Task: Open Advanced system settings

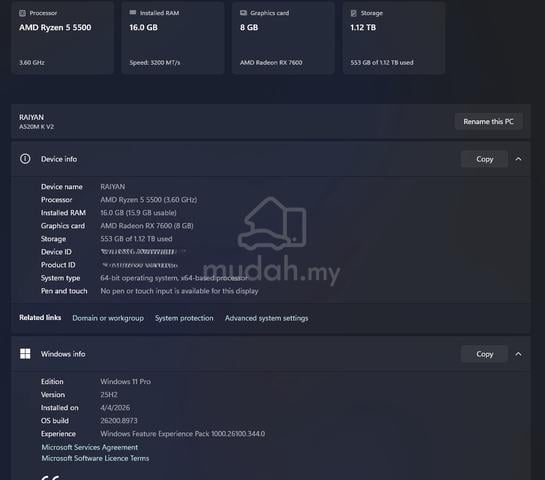Action: [267, 318]
